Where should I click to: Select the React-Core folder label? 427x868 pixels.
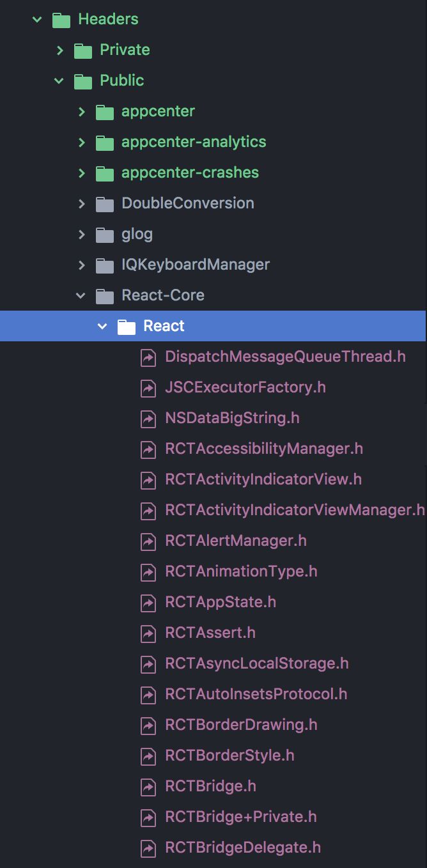163,295
